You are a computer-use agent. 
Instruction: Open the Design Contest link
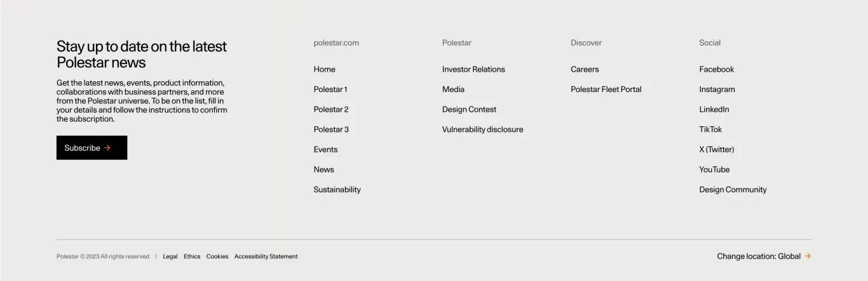click(x=469, y=109)
